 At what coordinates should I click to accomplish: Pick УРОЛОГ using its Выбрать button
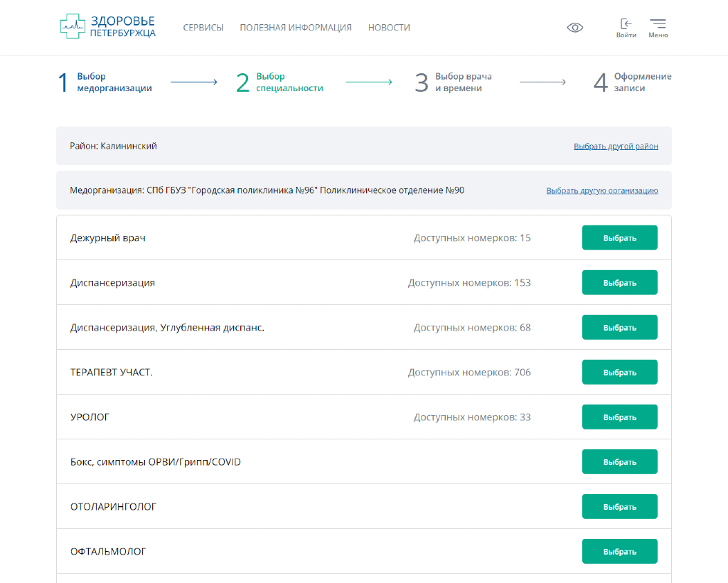pyautogui.click(x=620, y=417)
